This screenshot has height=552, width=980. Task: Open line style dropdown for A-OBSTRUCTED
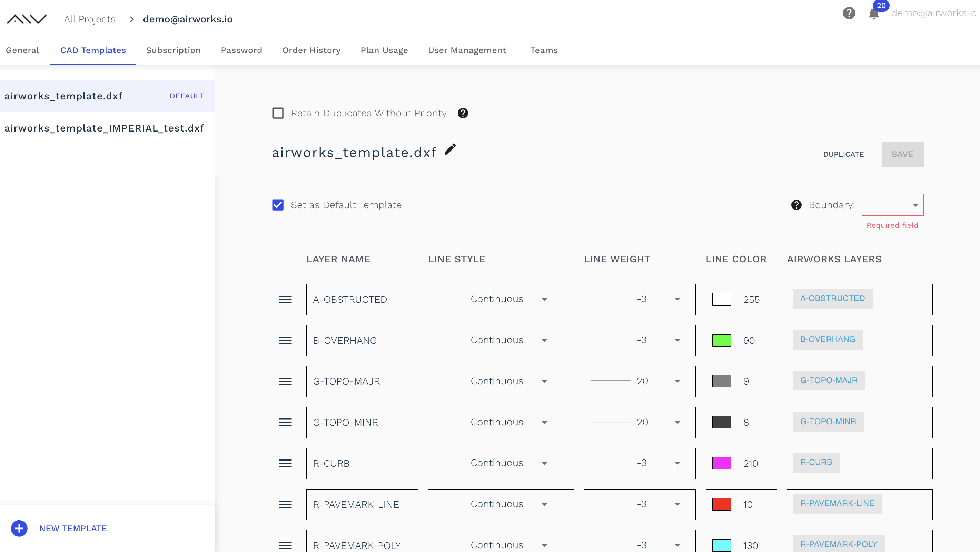[x=501, y=299]
